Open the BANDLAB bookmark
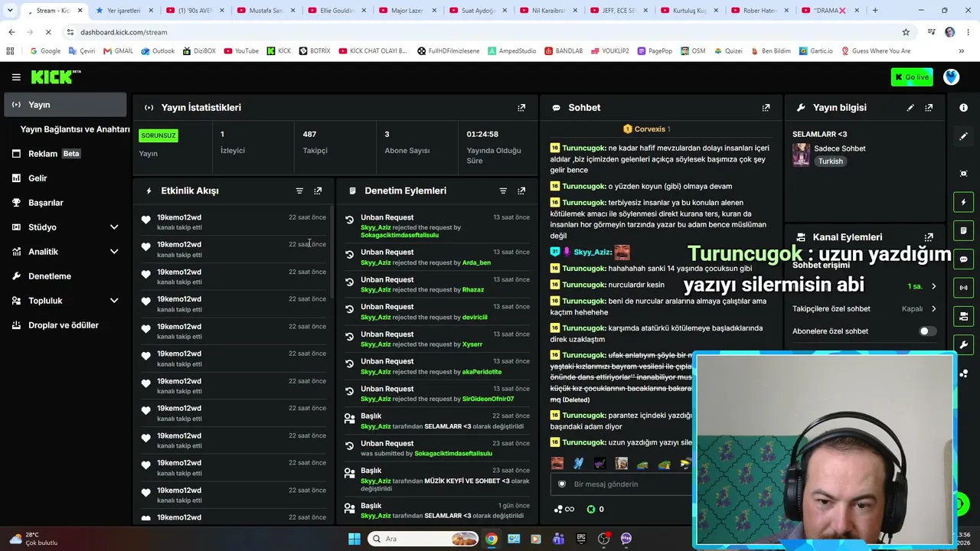The width and height of the screenshot is (980, 551). 563,51
